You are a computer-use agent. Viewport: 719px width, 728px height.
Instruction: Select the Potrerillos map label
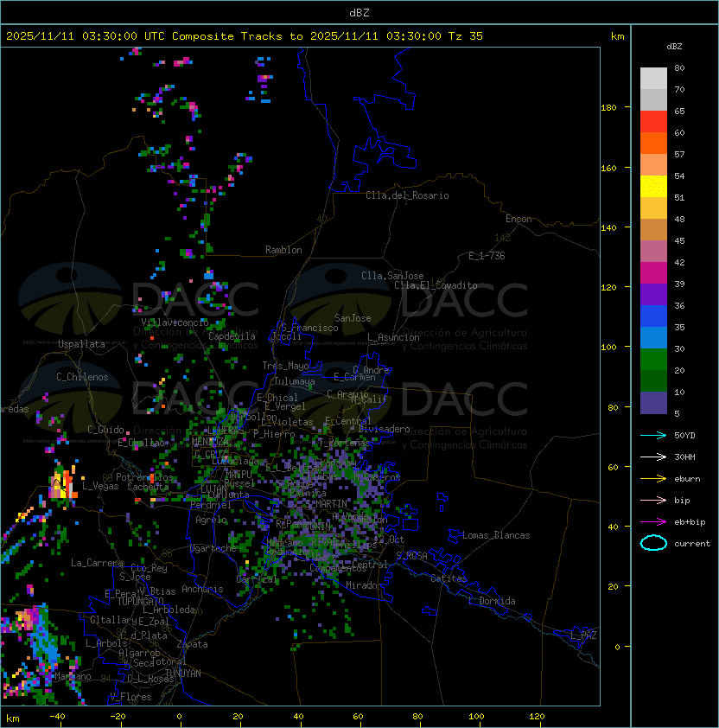[x=144, y=477]
